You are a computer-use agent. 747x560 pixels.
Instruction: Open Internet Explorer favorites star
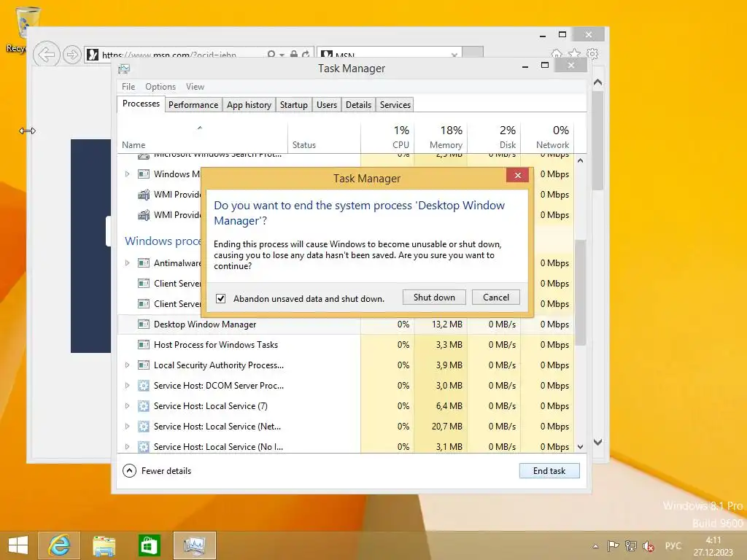[575, 53]
